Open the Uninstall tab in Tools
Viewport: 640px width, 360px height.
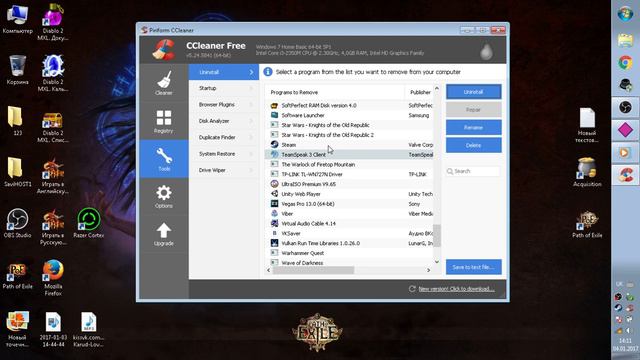224,72
